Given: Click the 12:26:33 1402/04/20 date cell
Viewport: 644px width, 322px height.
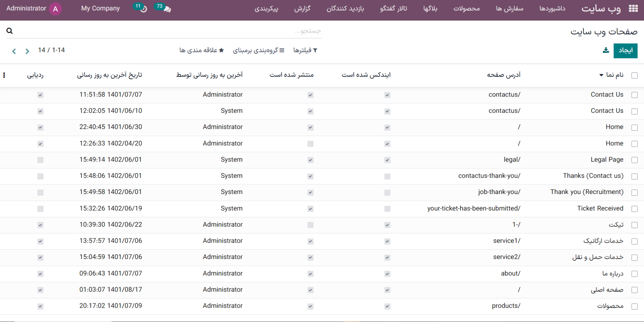Looking at the screenshot, I should [x=111, y=143].
